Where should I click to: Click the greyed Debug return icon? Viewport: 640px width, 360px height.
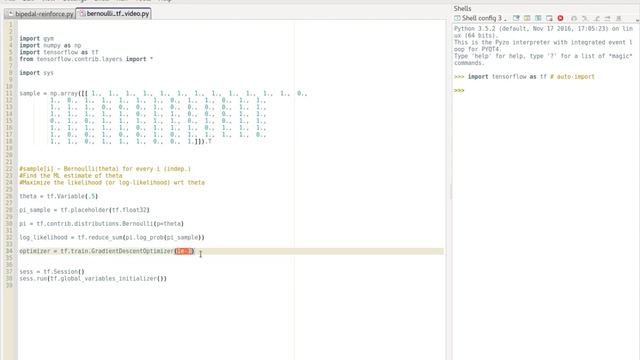pyautogui.click(x=607, y=18)
